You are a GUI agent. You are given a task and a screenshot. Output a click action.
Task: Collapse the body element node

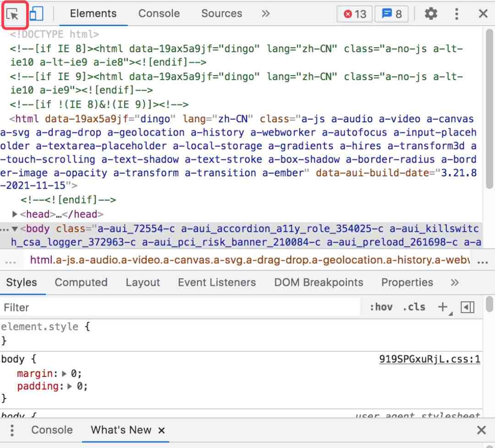(x=15, y=229)
